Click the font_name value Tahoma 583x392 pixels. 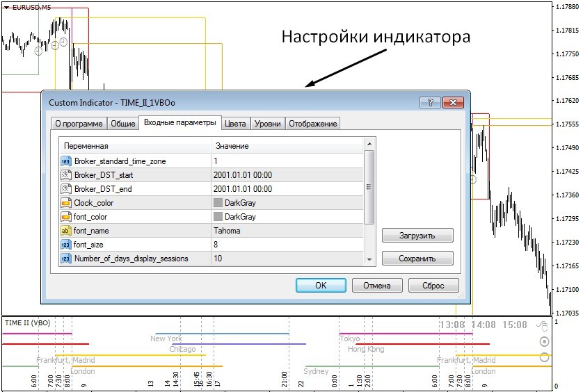tap(227, 231)
